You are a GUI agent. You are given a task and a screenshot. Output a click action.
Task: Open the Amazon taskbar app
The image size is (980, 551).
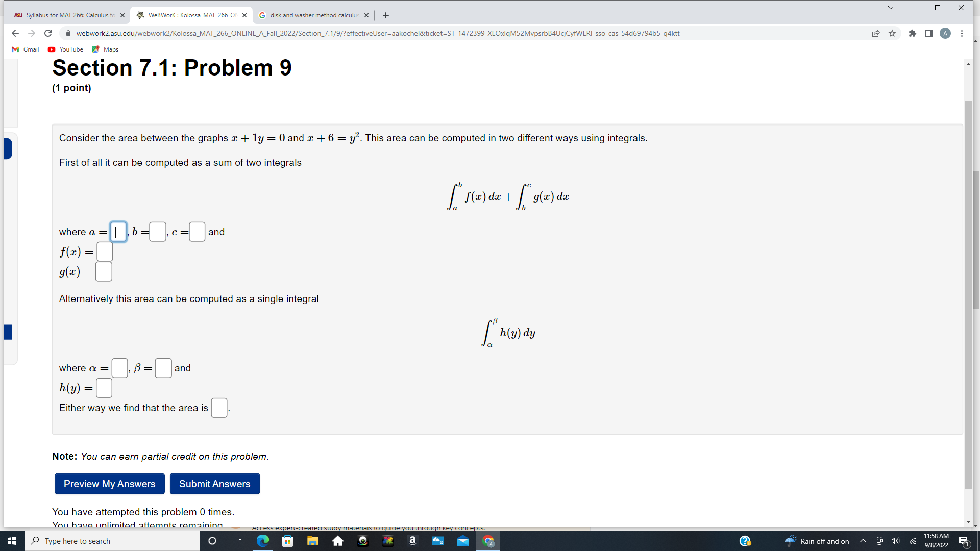point(413,541)
